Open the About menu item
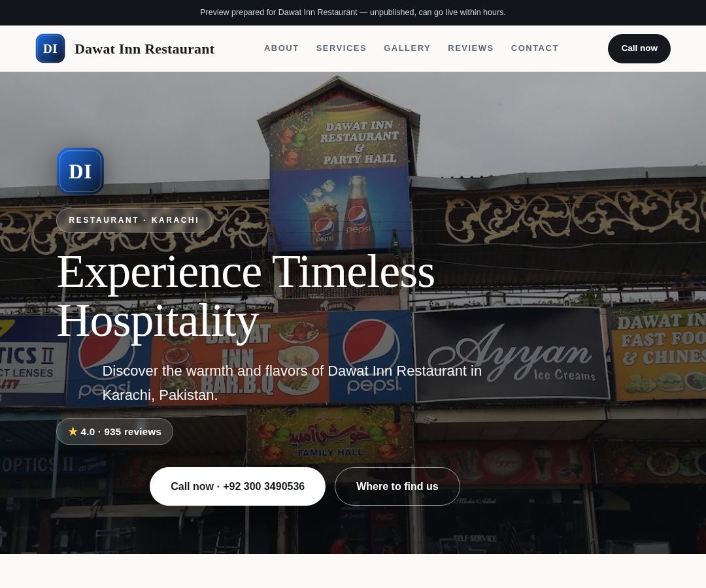The width and height of the screenshot is (706, 588). tap(281, 48)
